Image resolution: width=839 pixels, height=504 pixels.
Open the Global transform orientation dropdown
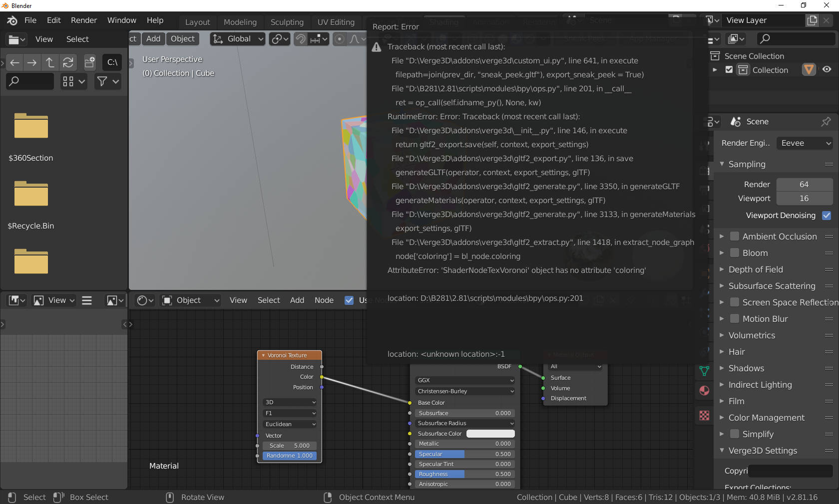pos(238,39)
